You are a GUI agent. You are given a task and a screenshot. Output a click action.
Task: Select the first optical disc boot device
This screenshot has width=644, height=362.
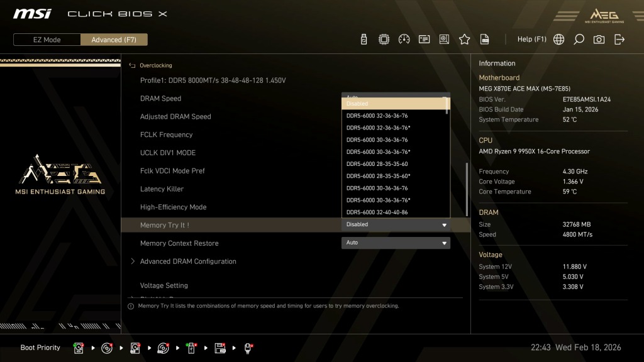(x=107, y=348)
